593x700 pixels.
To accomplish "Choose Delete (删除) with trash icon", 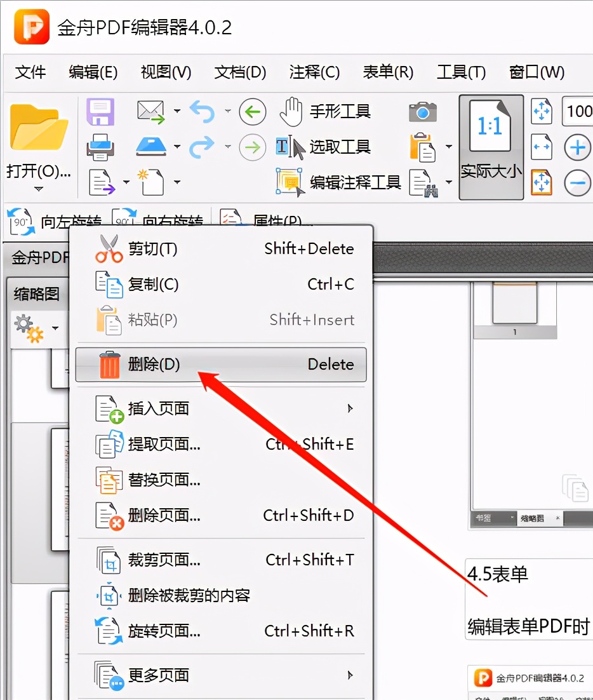I will pyautogui.click(x=221, y=364).
